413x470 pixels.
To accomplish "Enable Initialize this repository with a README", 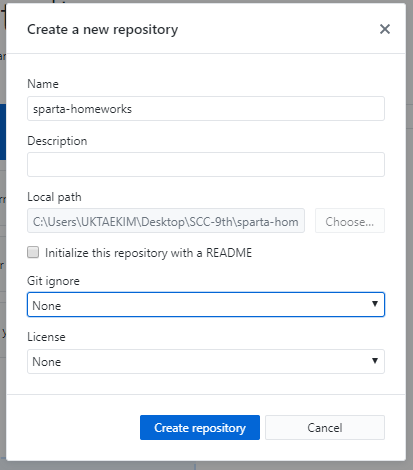I will [33, 252].
